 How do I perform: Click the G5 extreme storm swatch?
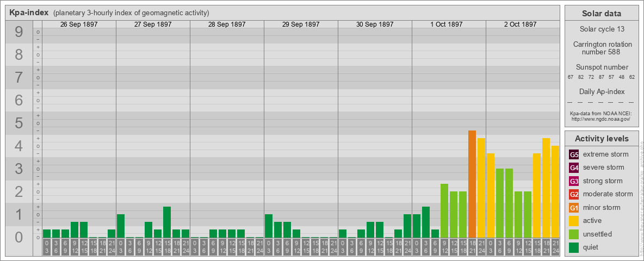[x=574, y=154]
